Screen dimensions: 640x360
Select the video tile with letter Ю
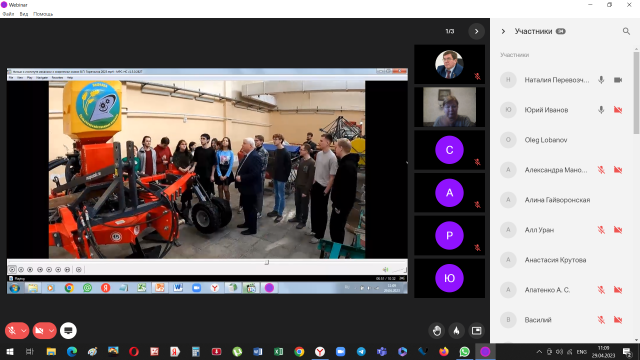[449, 278]
